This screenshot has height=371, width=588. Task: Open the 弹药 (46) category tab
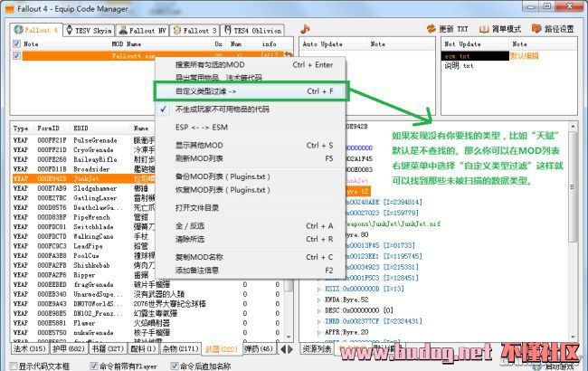(259, 349)
